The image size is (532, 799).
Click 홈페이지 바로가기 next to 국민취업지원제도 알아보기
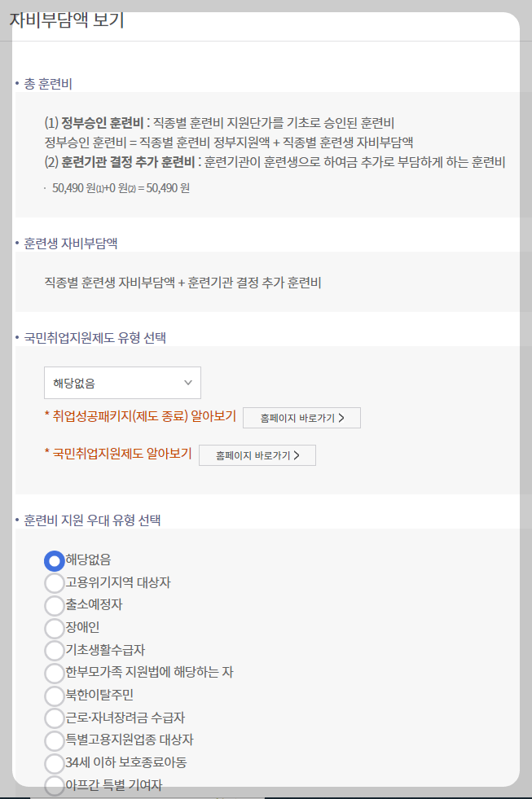257,454
